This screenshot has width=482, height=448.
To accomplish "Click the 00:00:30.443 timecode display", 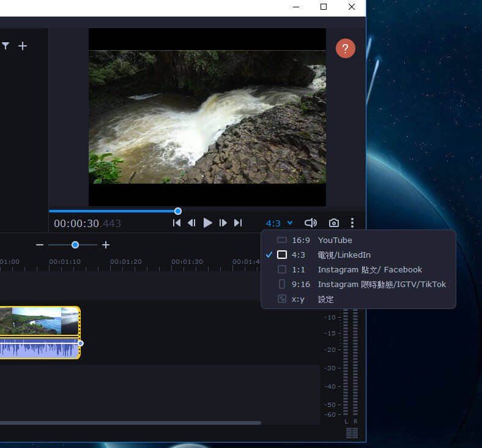I will [87, 223].
